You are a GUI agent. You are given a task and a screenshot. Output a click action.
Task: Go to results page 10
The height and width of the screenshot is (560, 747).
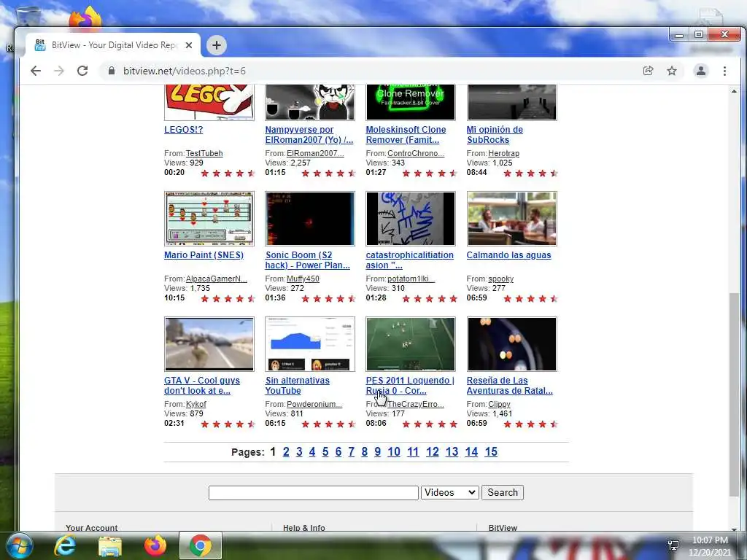tap(393, 452)
